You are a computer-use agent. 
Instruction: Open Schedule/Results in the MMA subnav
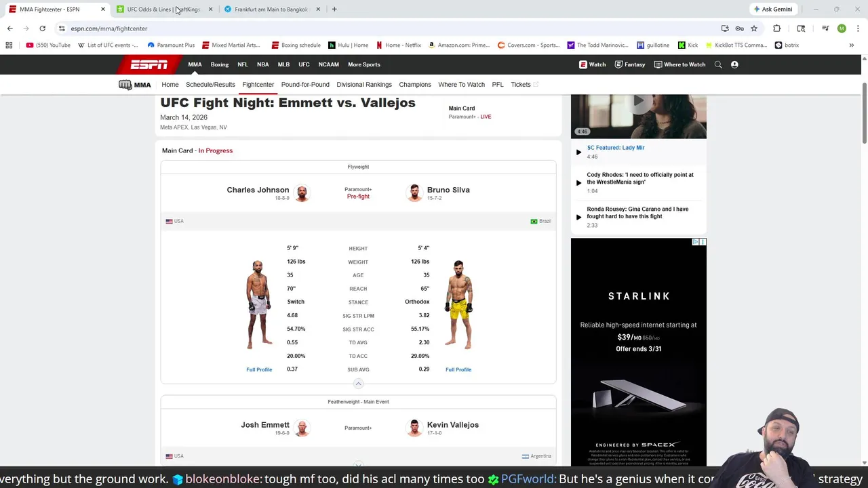pos(210,85)
